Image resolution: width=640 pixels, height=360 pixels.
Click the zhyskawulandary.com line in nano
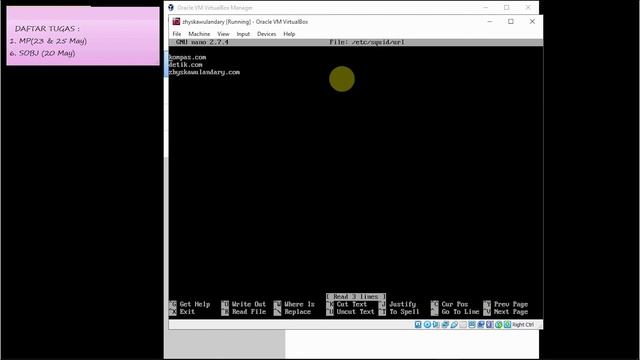(x=204, y=72)
